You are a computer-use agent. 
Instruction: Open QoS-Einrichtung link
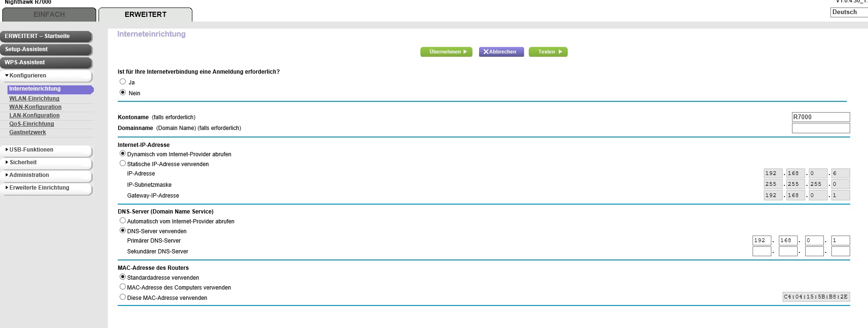(31, 124)
